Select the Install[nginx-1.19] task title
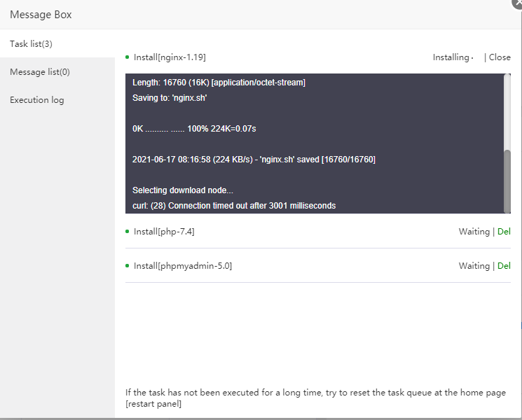The image size is (522, 420). (x=170, y=57)
